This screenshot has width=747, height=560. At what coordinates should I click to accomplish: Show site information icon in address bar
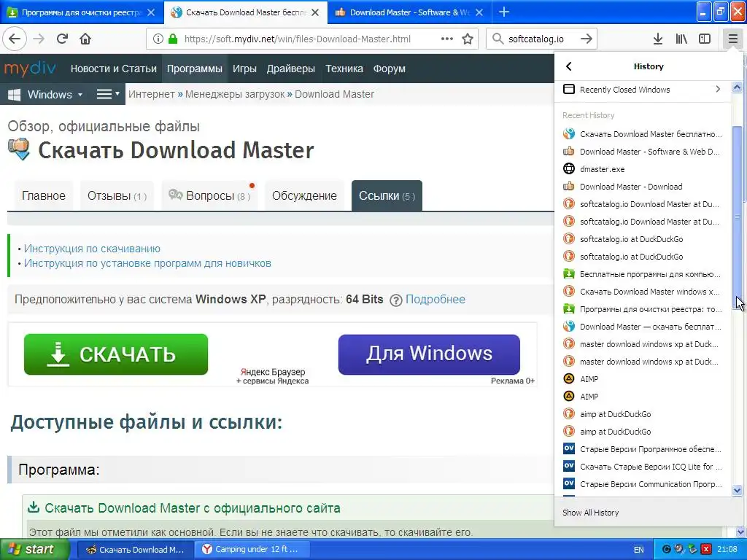158,39
